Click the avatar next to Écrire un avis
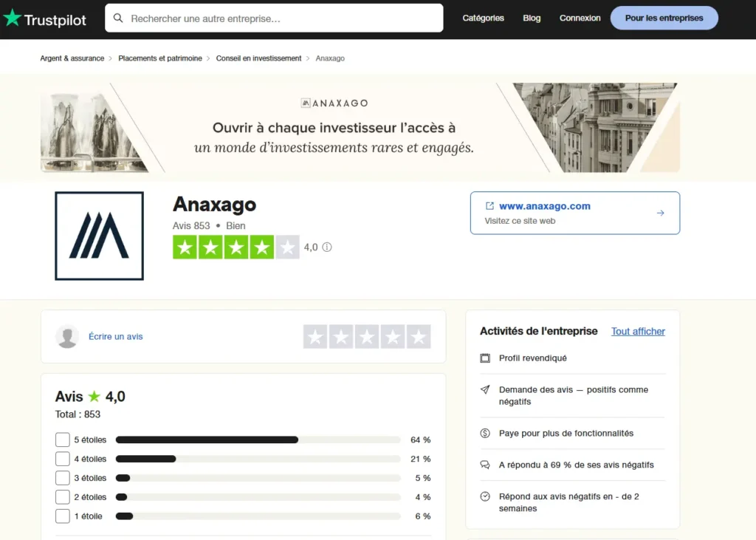The height and width of the screenshot is (540, 756). click(x=68, y=336)
